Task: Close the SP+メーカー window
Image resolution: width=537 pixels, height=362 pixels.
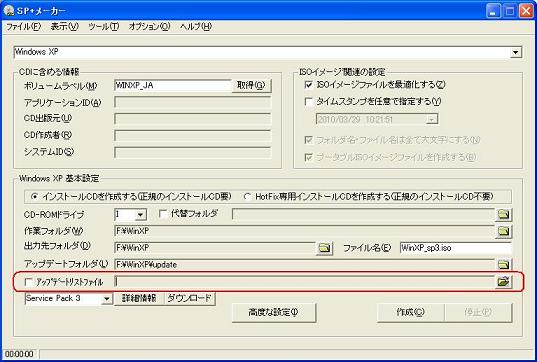Action: click(526, 11)
